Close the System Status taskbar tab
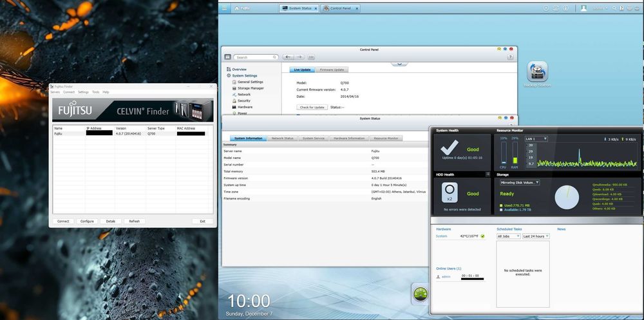 click(x=316, y=8)
